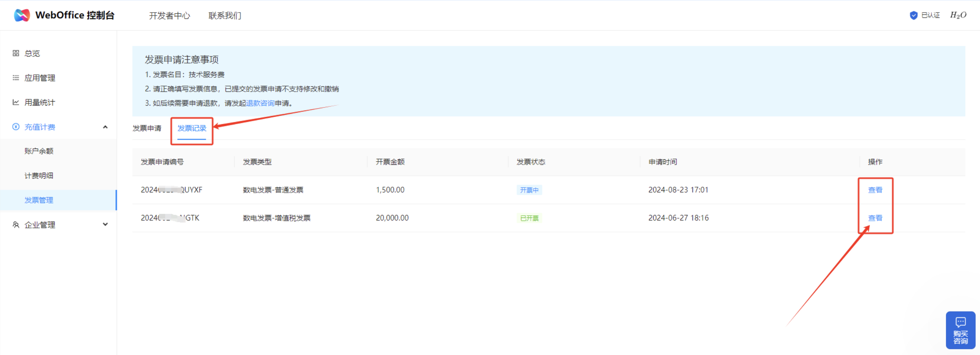Click the H2O account dropdown
Screen dimensions: 980x355
click(959, 15)
